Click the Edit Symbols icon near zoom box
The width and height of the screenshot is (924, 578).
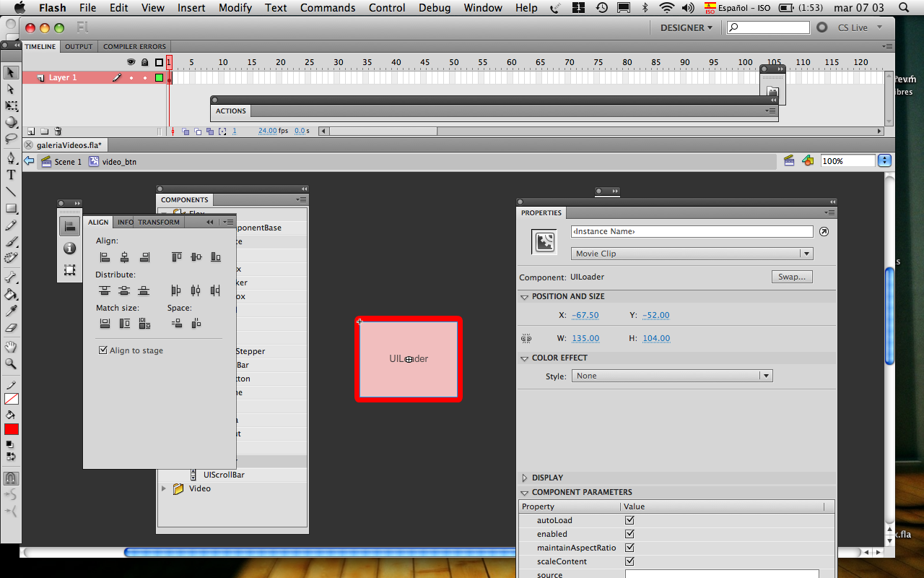807,161
